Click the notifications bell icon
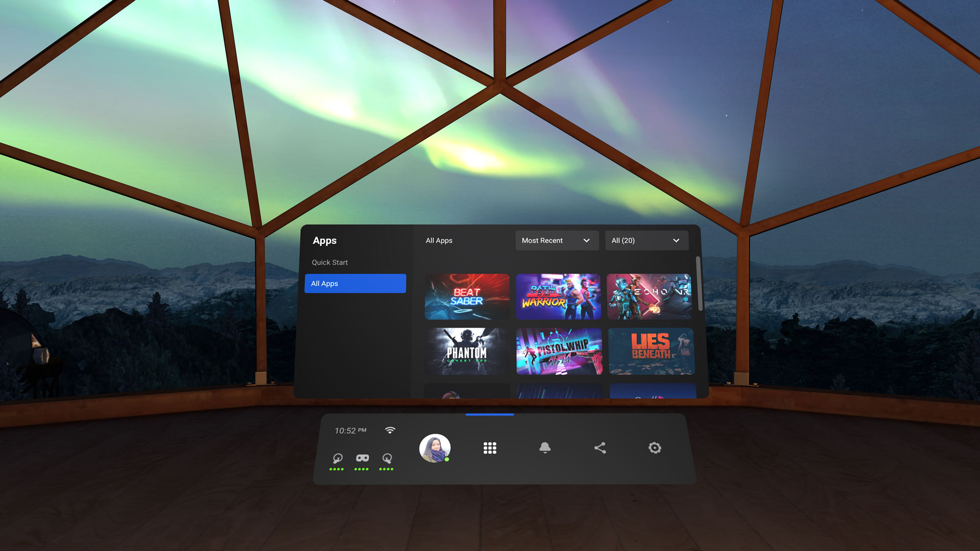This screenshot has height=551, width=980. (x=545, y=447)
